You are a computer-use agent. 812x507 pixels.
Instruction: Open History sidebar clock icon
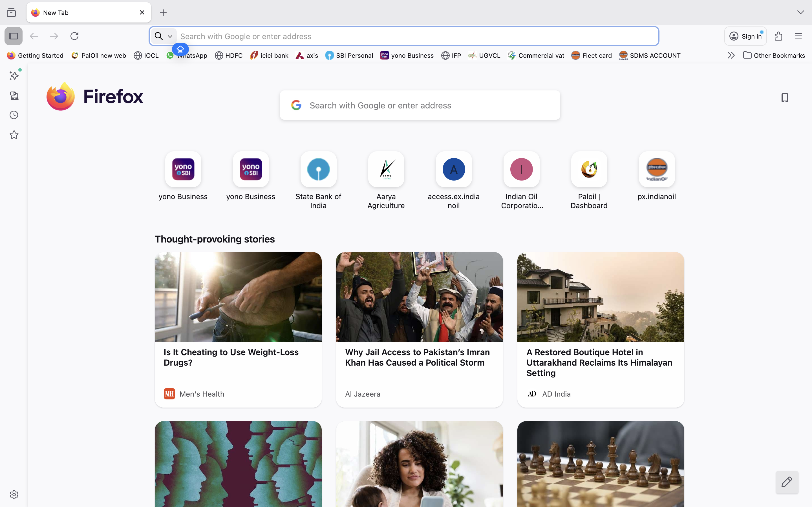[14, 115]
